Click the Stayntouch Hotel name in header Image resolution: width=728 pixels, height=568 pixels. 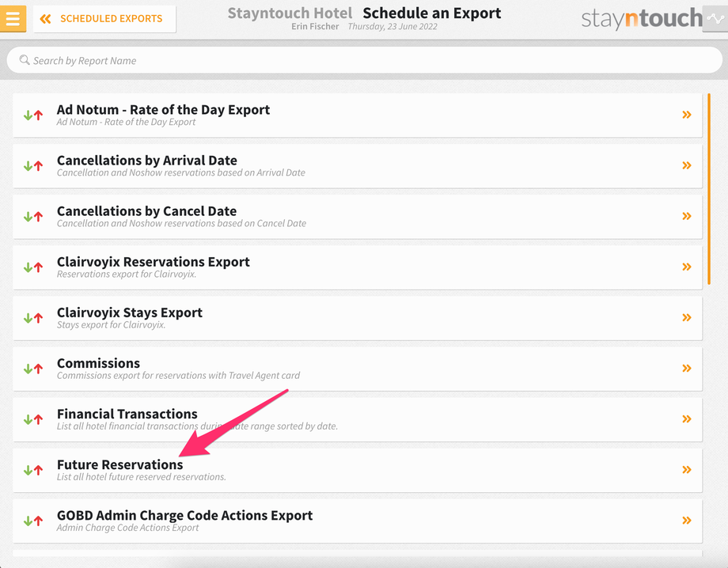[290, 13]
